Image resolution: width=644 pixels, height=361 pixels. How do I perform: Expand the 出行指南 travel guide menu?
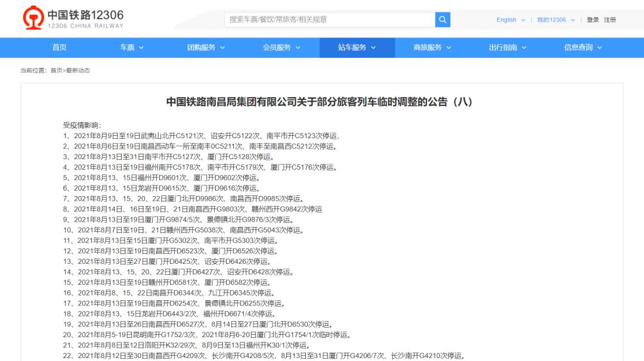tap(507, 48)
